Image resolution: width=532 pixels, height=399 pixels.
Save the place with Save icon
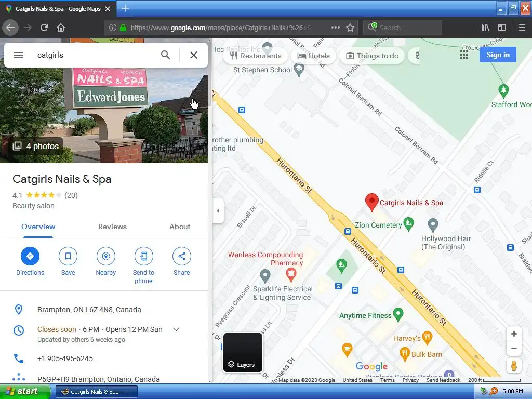click(68, 256)
